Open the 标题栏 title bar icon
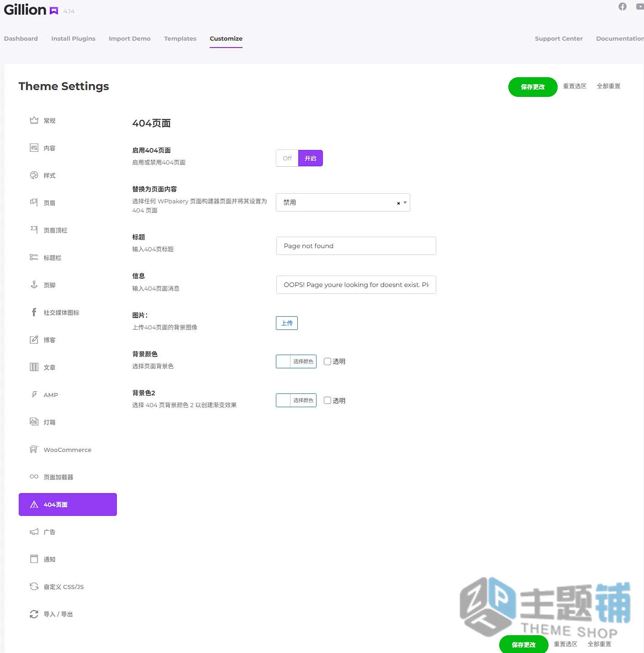The width and height of the screenshot is (644, 653). coord(34,257)
